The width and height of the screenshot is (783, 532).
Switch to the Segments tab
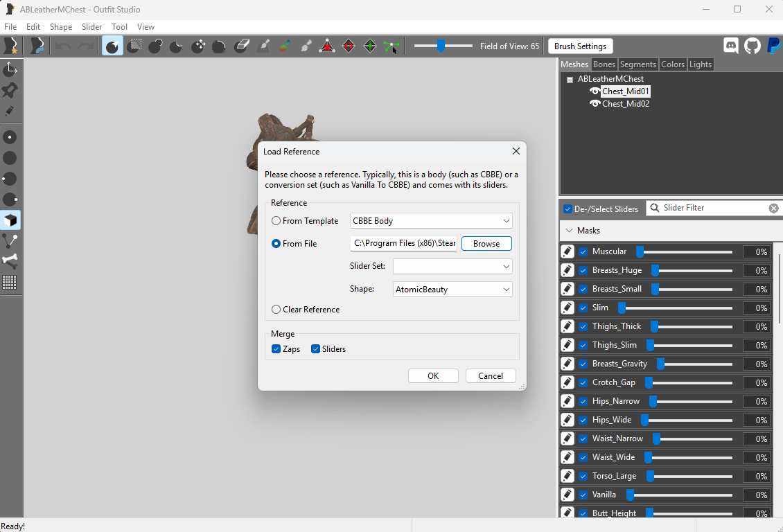(637, 64)
